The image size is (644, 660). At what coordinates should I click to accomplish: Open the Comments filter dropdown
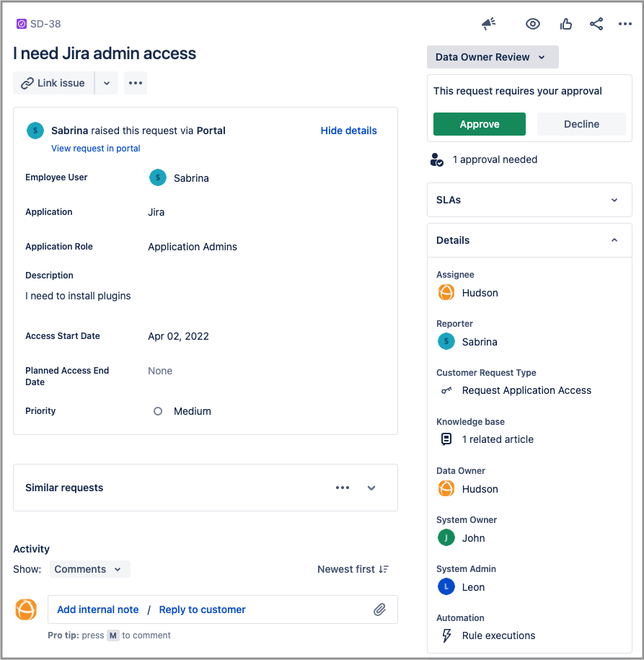pos(89,569)
